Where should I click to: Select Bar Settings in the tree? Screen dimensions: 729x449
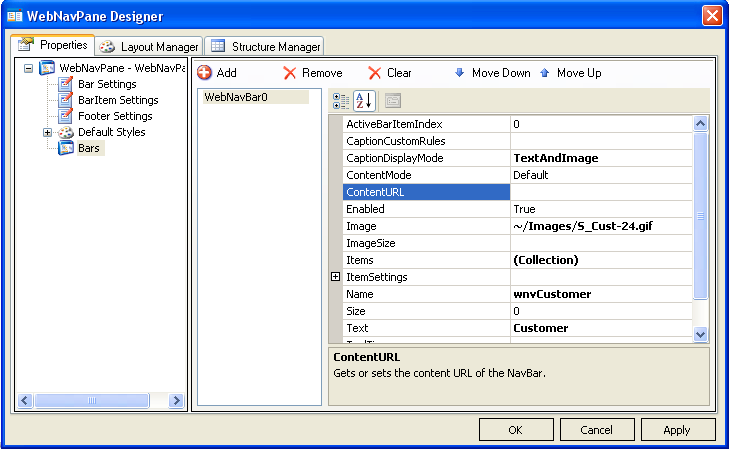[107, 85]
